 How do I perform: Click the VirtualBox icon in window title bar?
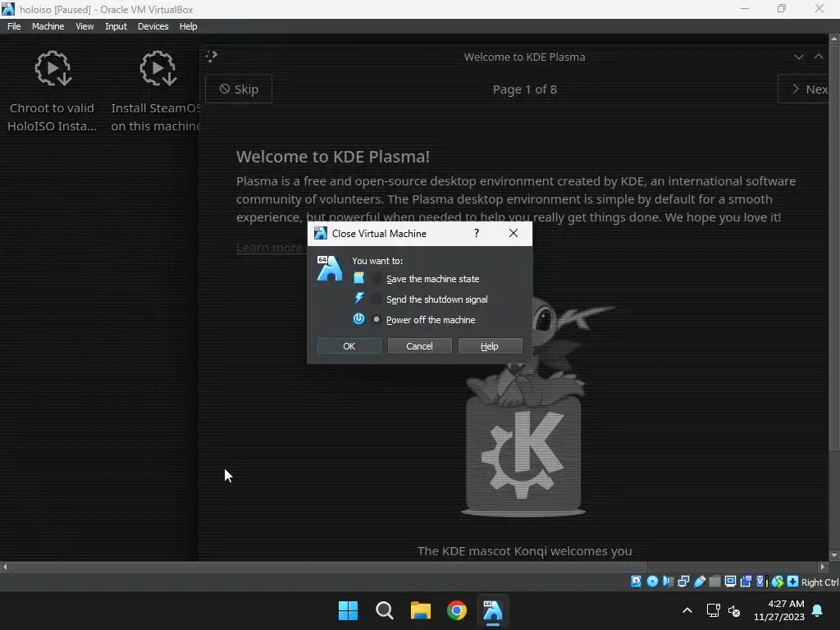point(8,9)
